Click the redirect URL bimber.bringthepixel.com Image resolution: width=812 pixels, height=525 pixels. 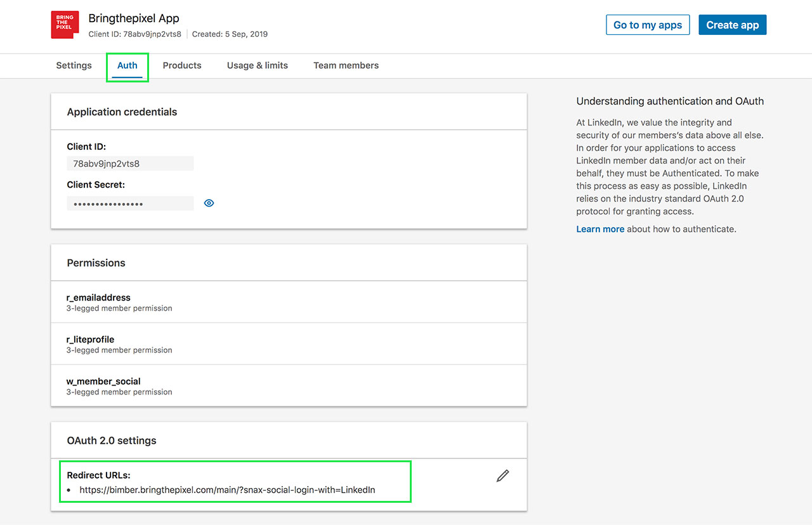pos(227,489)
